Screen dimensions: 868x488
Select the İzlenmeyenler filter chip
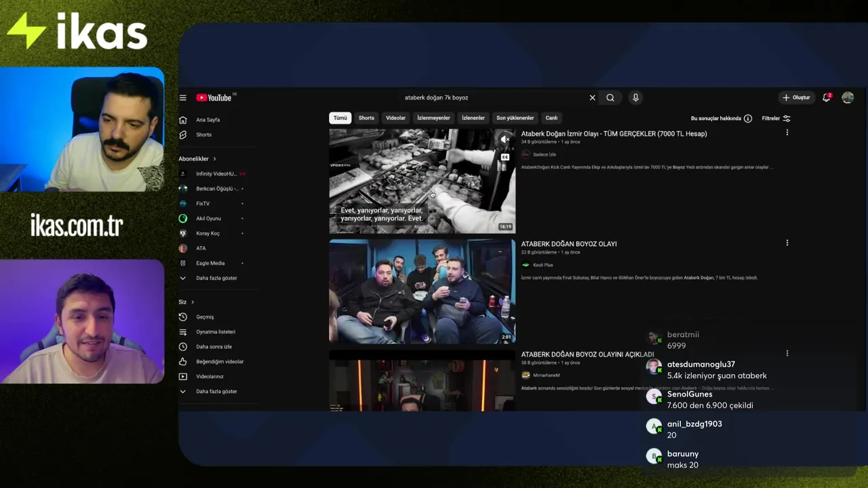pyautogui.click(x=433, y=118)
